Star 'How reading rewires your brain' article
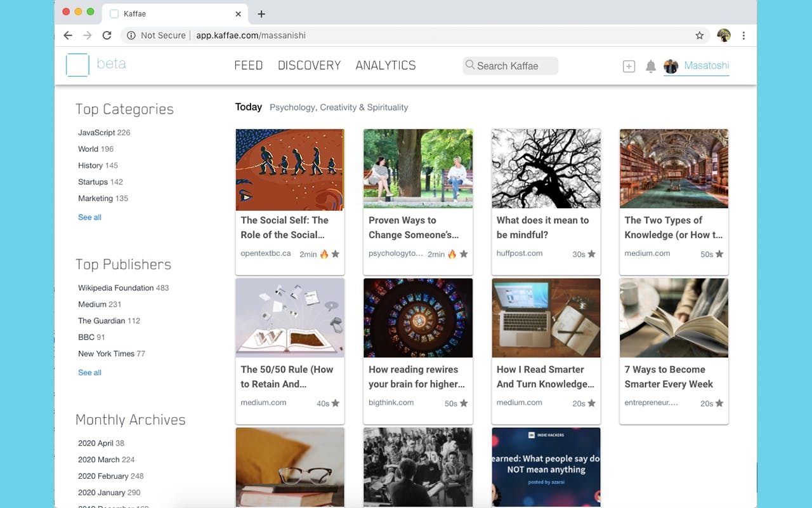Screen dimensions: 812x508 [464, 403]
